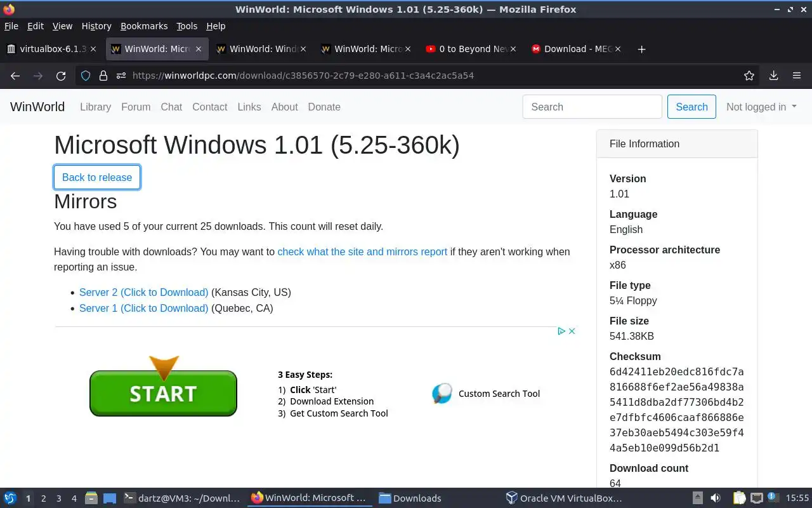
Task: Click the Custom Search Tool ad text
Action: [x=499, y=394]
